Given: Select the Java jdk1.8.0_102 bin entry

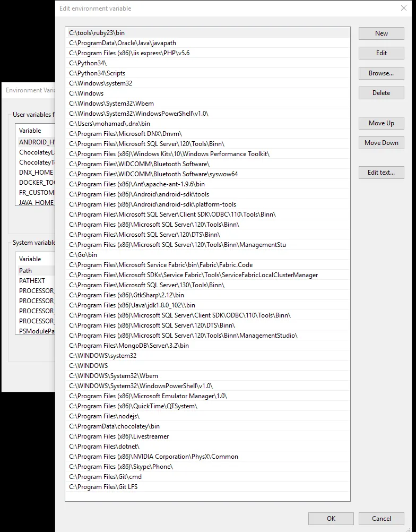Looking at the screenshot, I should click(x=207, y=305).
